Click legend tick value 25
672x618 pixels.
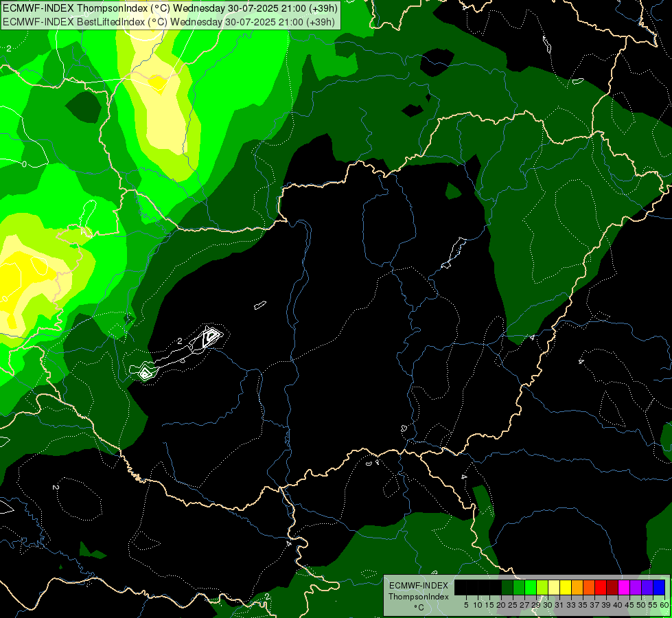[513, 605]
